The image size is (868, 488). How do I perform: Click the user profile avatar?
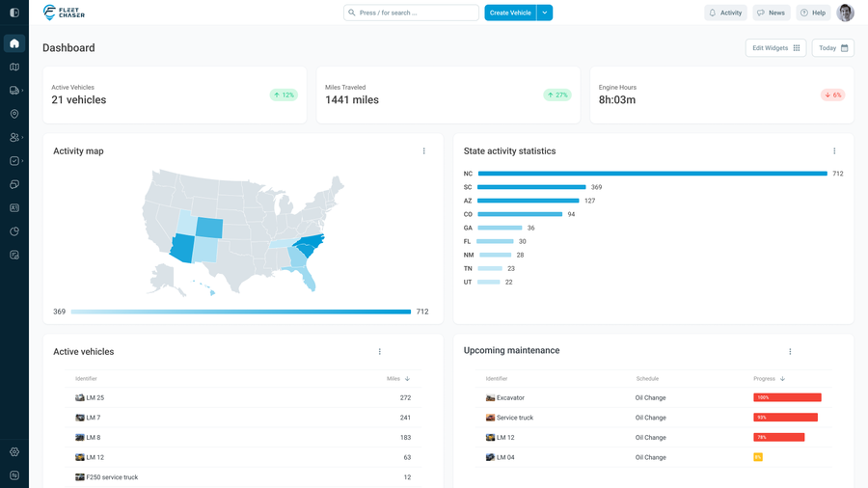pos(845,13)
